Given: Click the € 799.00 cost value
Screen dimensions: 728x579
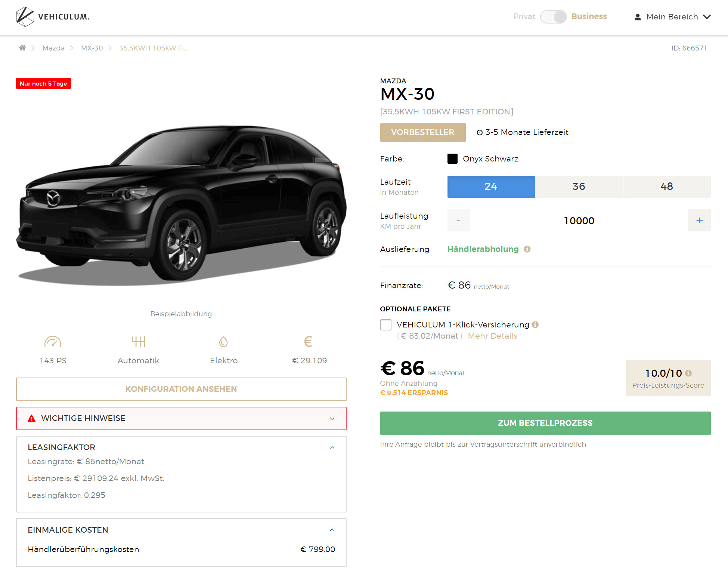Looking at the screenshot, I should point(317,549).
